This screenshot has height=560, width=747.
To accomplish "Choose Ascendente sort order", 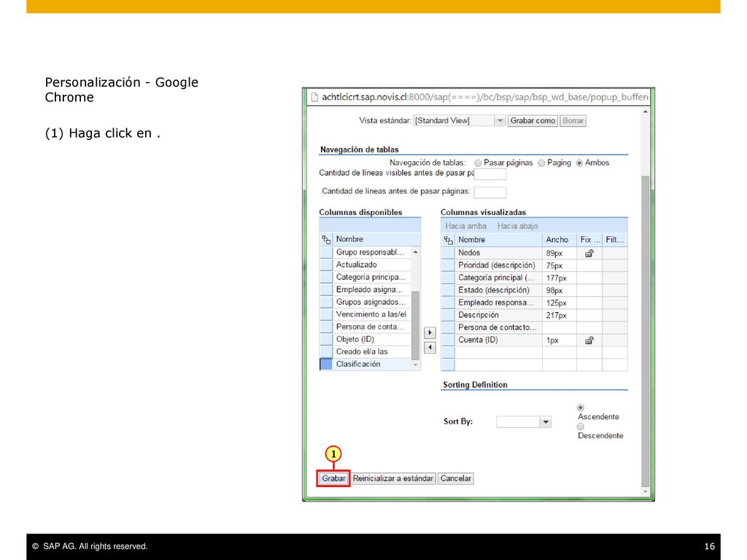I will [x=580, y=408].
